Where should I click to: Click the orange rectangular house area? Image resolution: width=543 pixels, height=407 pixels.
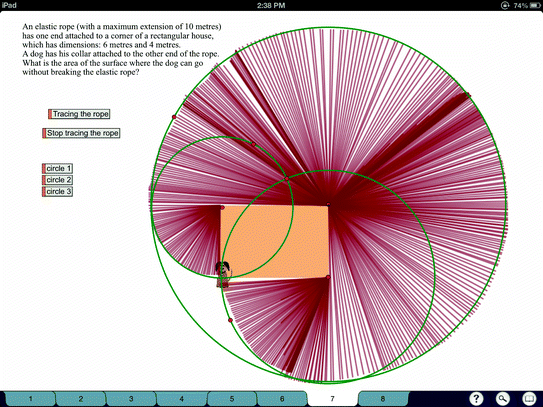click(x=274, y=242)
